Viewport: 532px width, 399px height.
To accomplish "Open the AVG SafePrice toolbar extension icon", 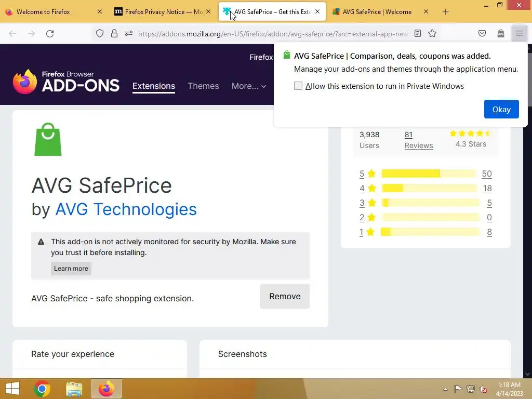I will 501,33.
